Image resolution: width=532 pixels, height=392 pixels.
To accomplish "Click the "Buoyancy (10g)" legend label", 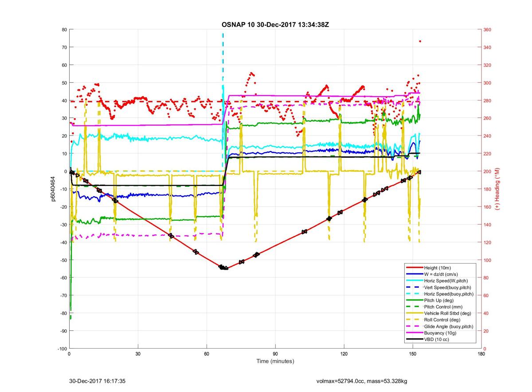I will pos(440,333).
